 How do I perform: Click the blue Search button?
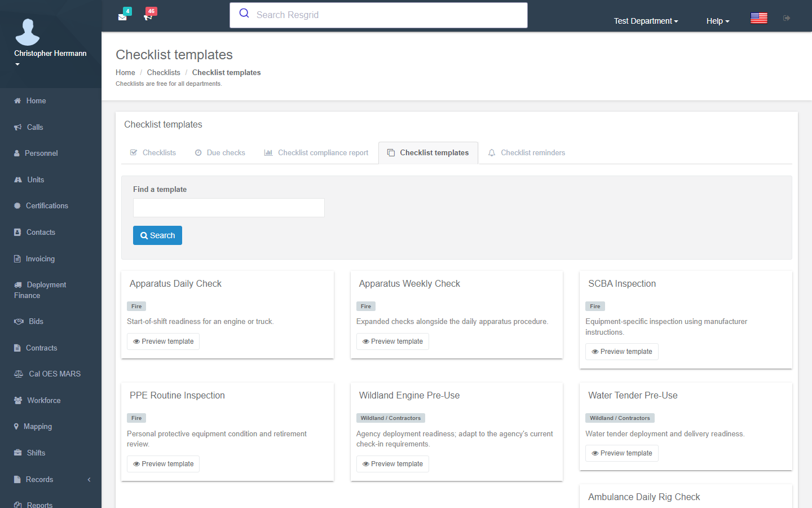pyautogui.click(x=157, y=235)
